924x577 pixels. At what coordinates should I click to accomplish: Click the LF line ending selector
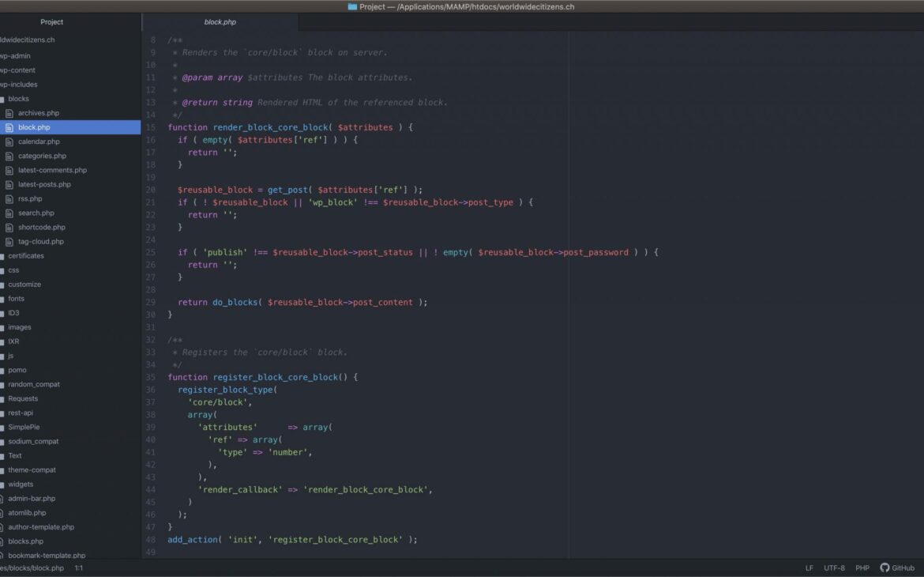[809, 568]
